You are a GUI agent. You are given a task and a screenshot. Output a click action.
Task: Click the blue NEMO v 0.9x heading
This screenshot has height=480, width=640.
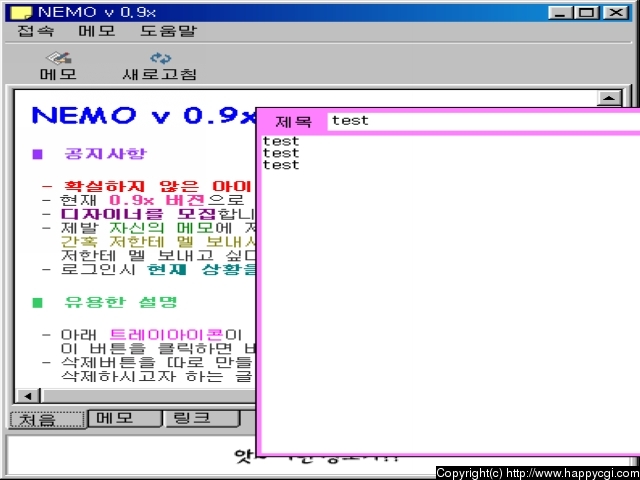tap(144, 115)
